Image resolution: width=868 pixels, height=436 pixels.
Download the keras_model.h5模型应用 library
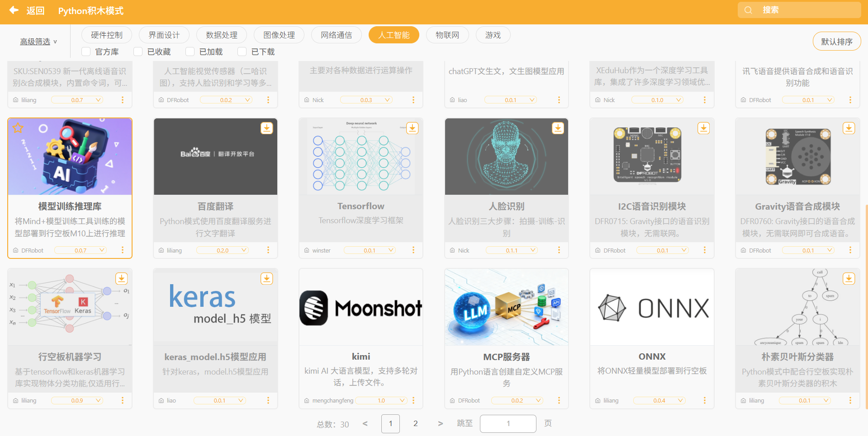(x=267, y=279)
